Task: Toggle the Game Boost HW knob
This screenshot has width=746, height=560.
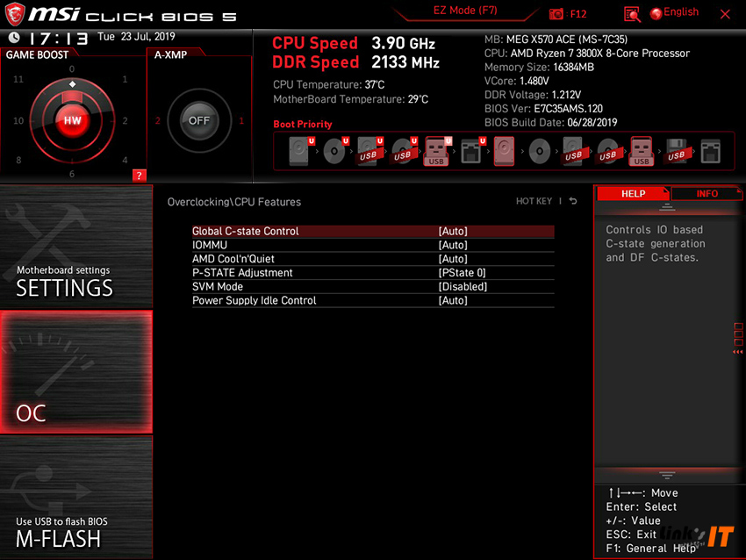Action: pos(72,120)
